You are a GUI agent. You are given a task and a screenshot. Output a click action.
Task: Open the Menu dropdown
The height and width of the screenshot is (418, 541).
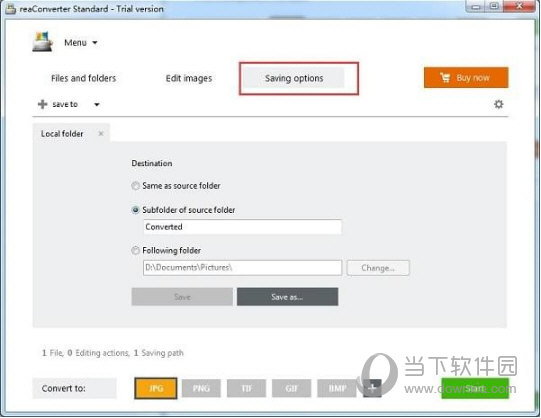[x=81, y=43]
